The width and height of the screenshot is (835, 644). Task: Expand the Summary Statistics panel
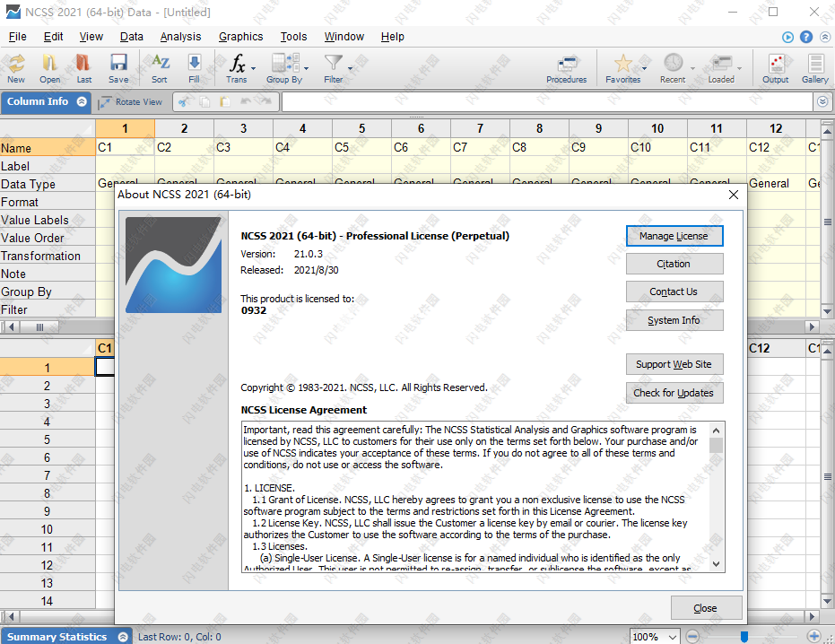pyautogui.click(x=118, y=637)
